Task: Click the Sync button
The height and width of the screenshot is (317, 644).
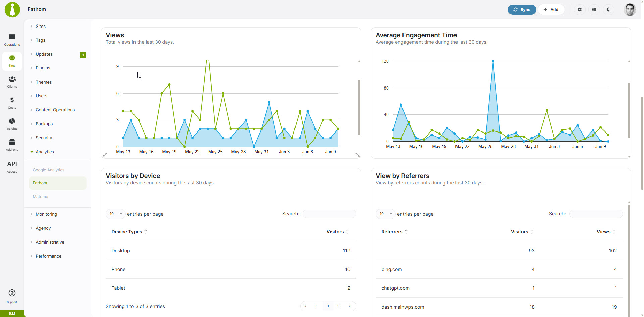Action: [522, 10]
